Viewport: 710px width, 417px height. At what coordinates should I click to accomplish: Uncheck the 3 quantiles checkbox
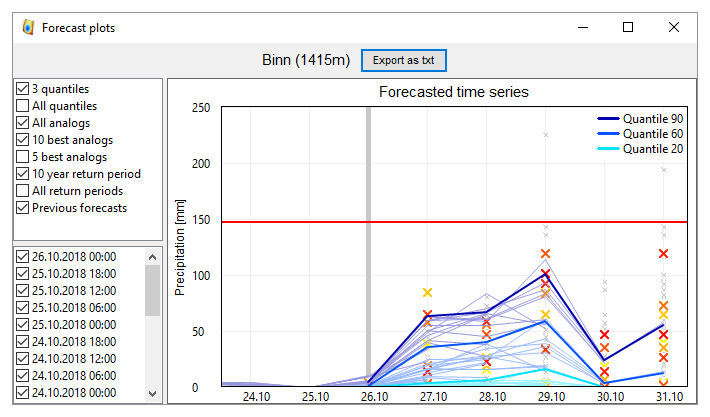coord(23,89)
